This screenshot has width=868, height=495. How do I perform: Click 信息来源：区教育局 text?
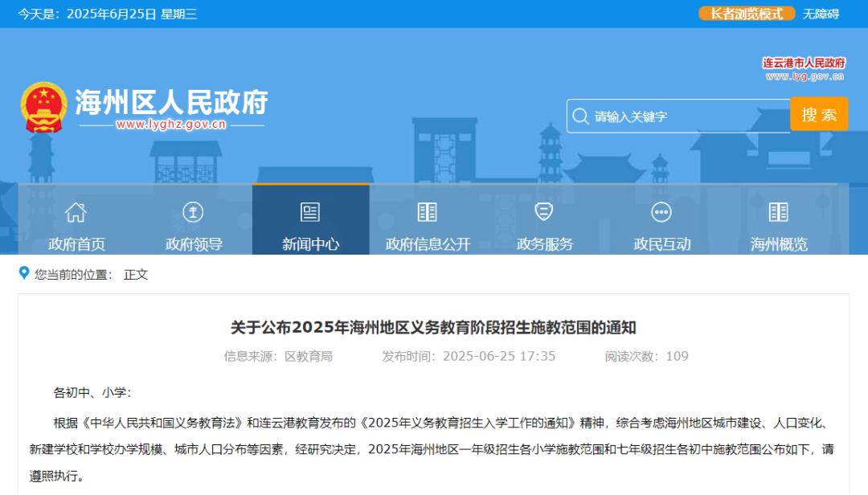278,356
